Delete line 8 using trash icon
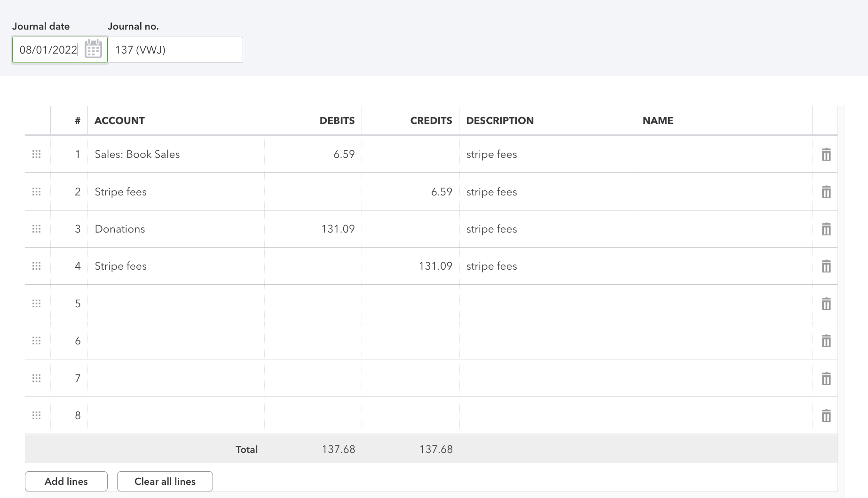Viewport: 868px width, 498px height. tap(826, 416)
